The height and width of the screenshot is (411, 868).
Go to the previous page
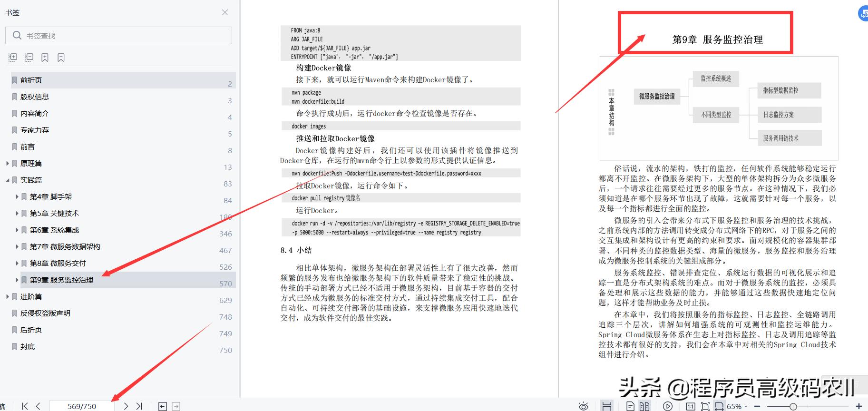click(x=38, y=406)
